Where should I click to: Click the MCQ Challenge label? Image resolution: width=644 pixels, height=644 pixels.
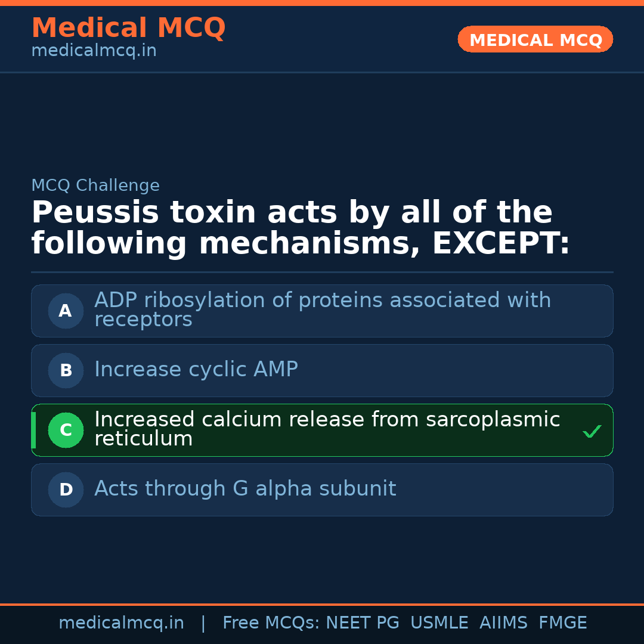(95, 185)
